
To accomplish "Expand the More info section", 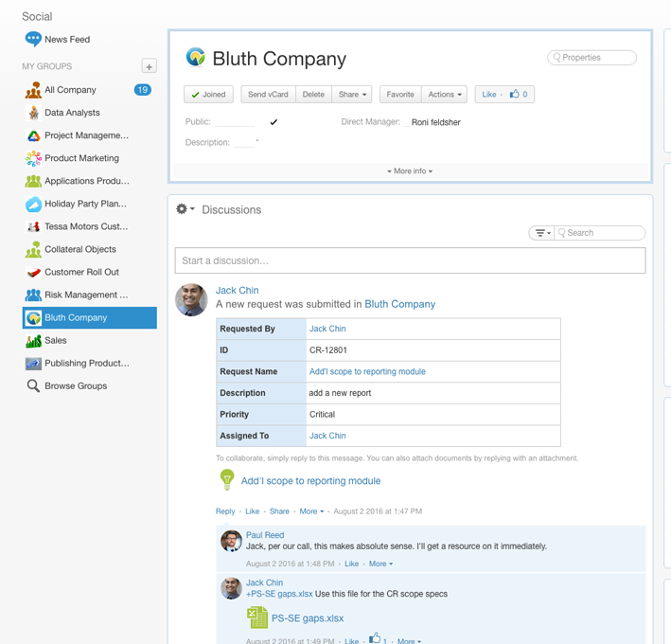I will pos(410,170).
